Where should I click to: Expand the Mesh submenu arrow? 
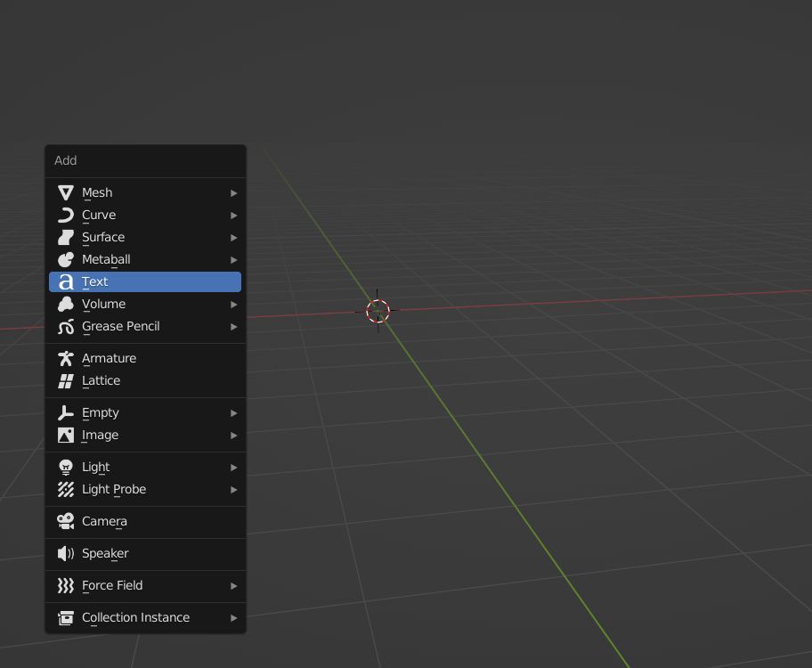pyautogui.click(x=233, y=192)
